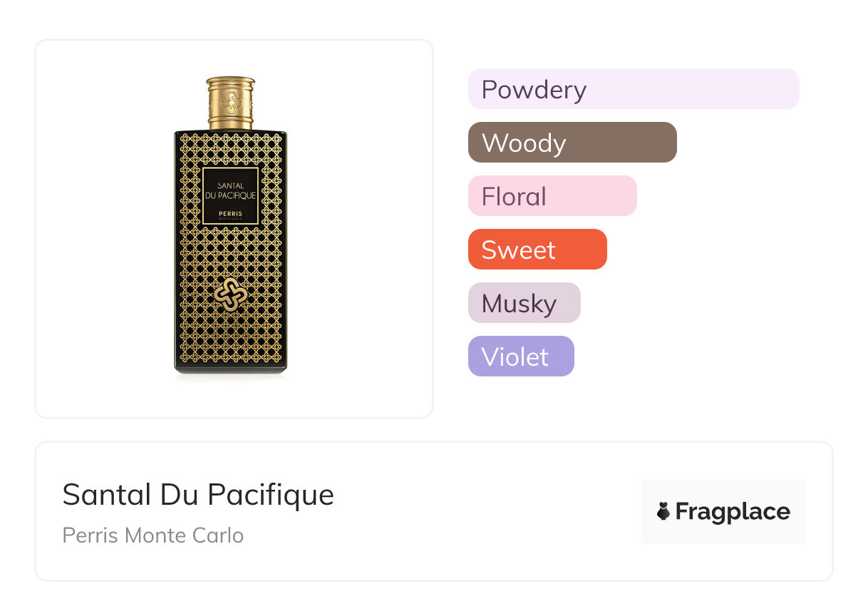Click the gold knot emblem on bottle
Screen dimensions: 868x616
click(x=230, y=294)
